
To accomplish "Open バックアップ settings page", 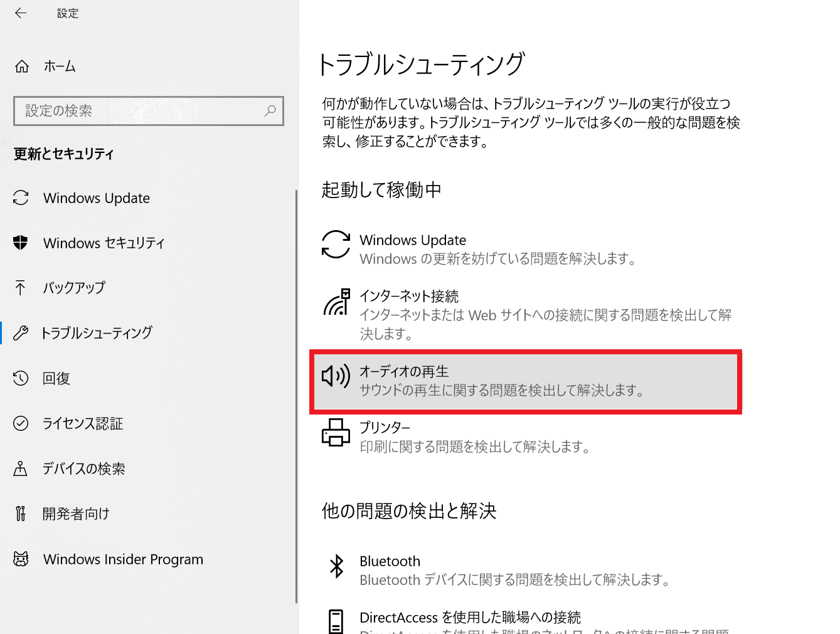I will (74, 288).
